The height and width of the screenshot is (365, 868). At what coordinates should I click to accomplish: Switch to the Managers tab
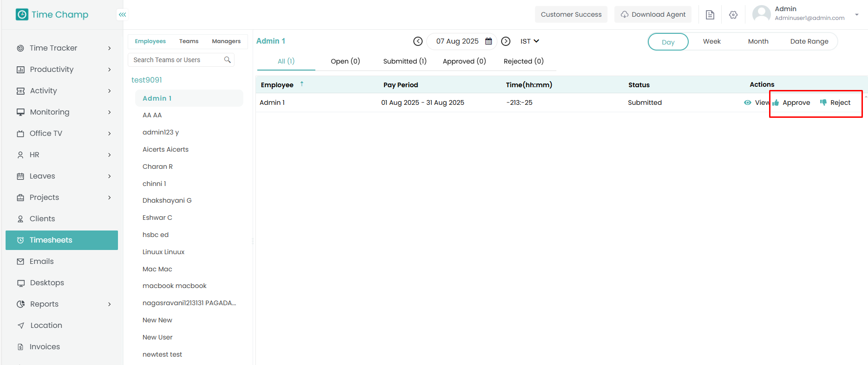click(x=226, y=41)
